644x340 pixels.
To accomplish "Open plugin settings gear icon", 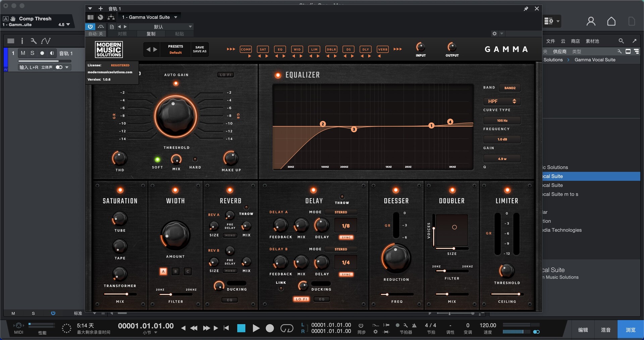I will click(x=494, y=33).
